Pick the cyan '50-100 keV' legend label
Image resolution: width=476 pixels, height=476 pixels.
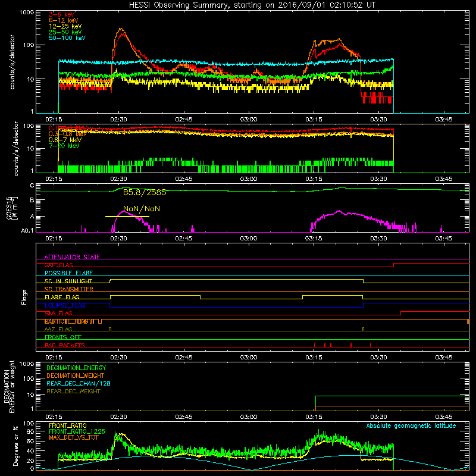(67, 38)
